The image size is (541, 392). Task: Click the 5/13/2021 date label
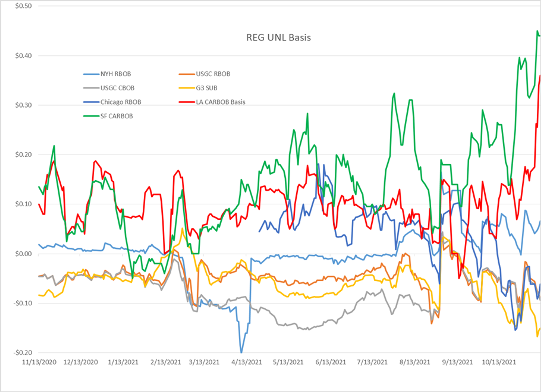click(x=288, y=362)
